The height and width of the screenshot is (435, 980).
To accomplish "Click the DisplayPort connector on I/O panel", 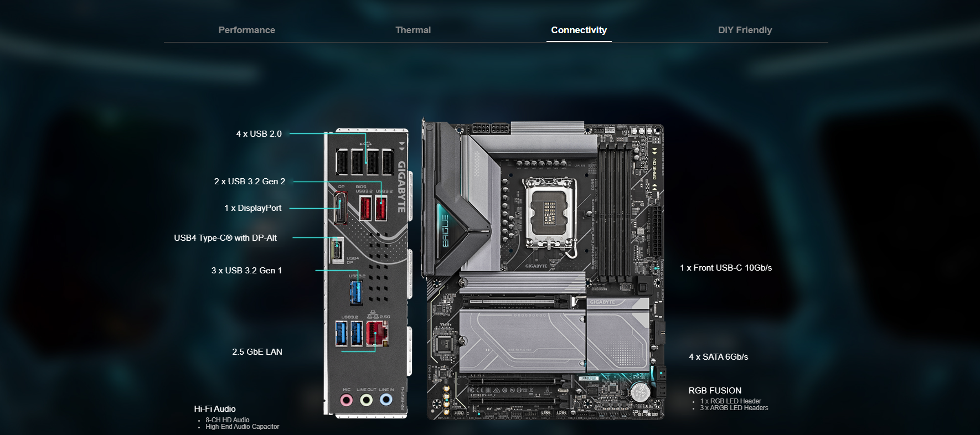I will tap(341, 208).
